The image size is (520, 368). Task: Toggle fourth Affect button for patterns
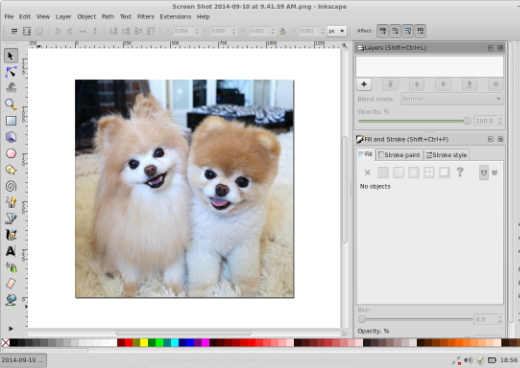420,31
